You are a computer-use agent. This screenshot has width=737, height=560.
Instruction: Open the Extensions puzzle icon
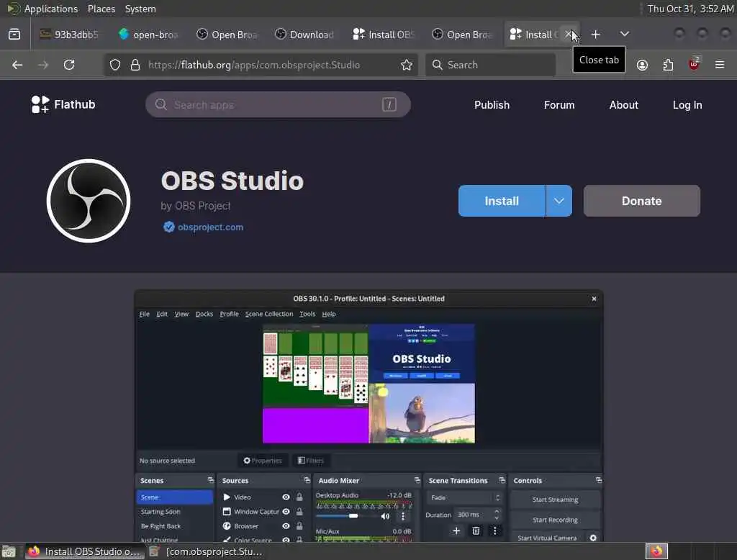[668, 65]
